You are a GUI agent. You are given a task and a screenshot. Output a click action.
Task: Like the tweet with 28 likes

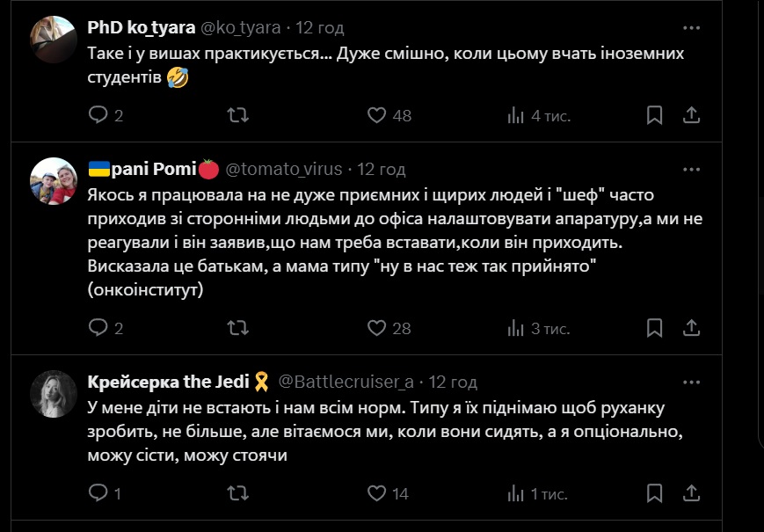coord(377,328)
